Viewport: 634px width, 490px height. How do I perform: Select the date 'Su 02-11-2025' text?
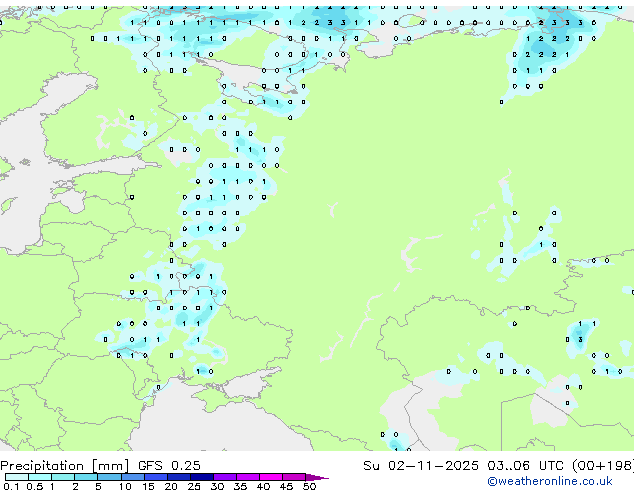pyautogui.click(x=421, y=466)
